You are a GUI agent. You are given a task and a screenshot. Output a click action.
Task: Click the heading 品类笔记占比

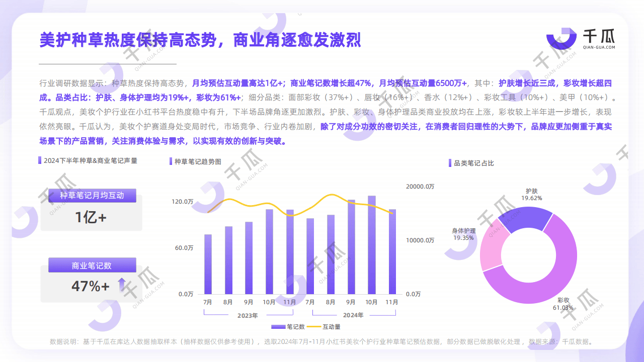point(474,163)
